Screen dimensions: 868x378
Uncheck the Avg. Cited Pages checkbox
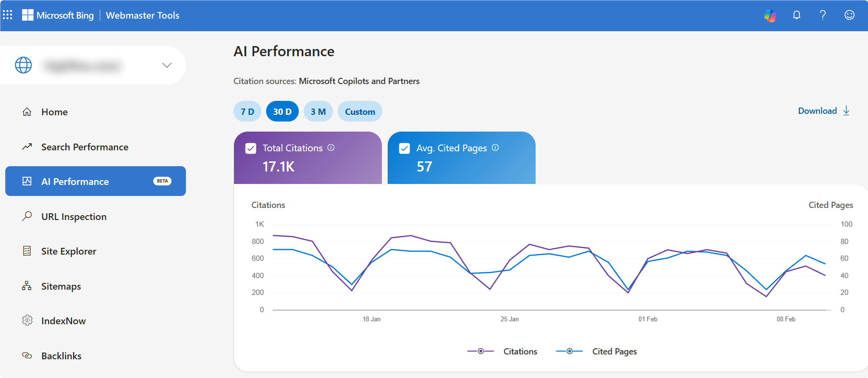[404, 148]
